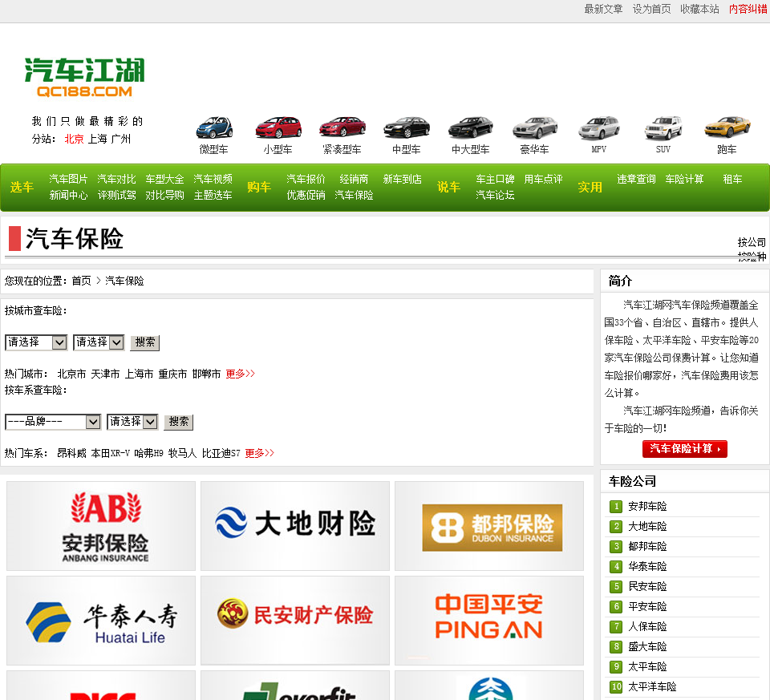Viewport: 770px width, 700px height.
Task: Click the red 汽车保险计算 button
Action: (684, 449)
